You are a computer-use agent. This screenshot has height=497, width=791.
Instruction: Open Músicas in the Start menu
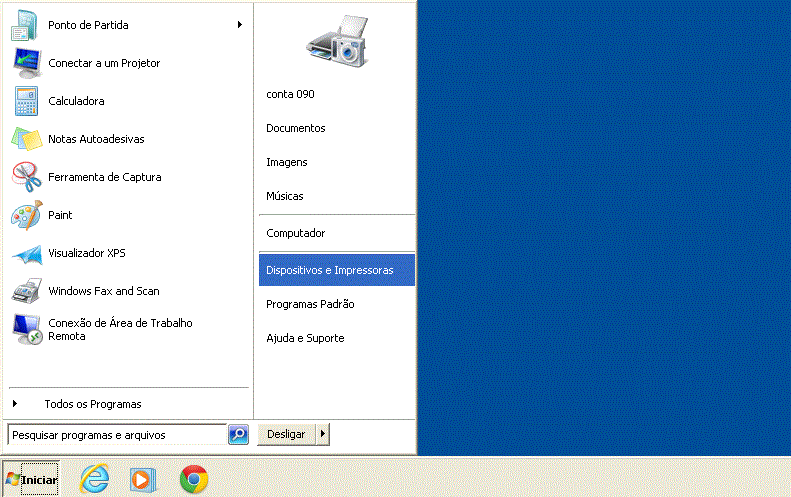click(285, 196)
